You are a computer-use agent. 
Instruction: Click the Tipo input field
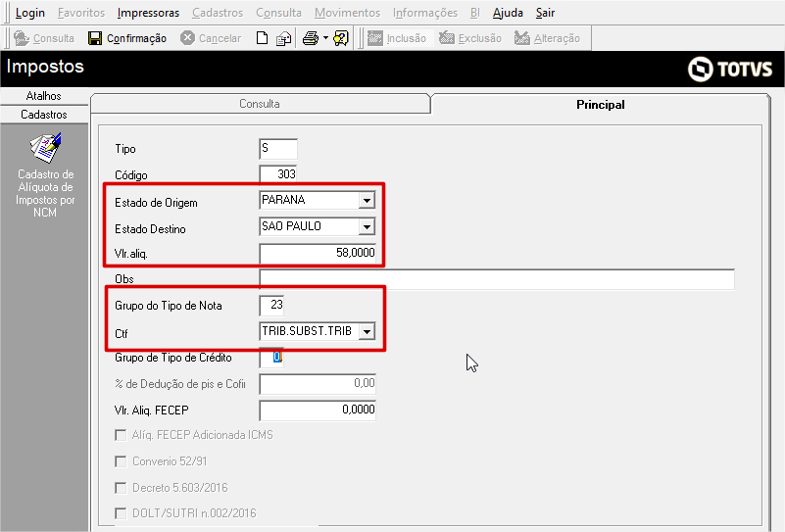[x=278, y=149]
